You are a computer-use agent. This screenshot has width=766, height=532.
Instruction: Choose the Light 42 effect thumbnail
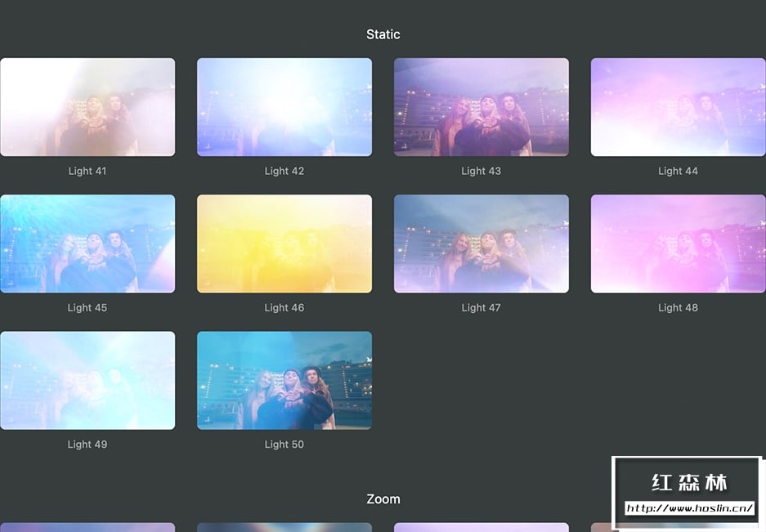coord(284,107)
